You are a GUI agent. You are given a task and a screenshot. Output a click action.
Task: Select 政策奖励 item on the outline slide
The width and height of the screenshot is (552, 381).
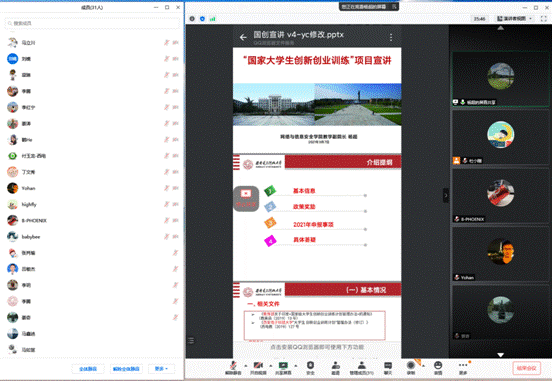tap(304, 207)
